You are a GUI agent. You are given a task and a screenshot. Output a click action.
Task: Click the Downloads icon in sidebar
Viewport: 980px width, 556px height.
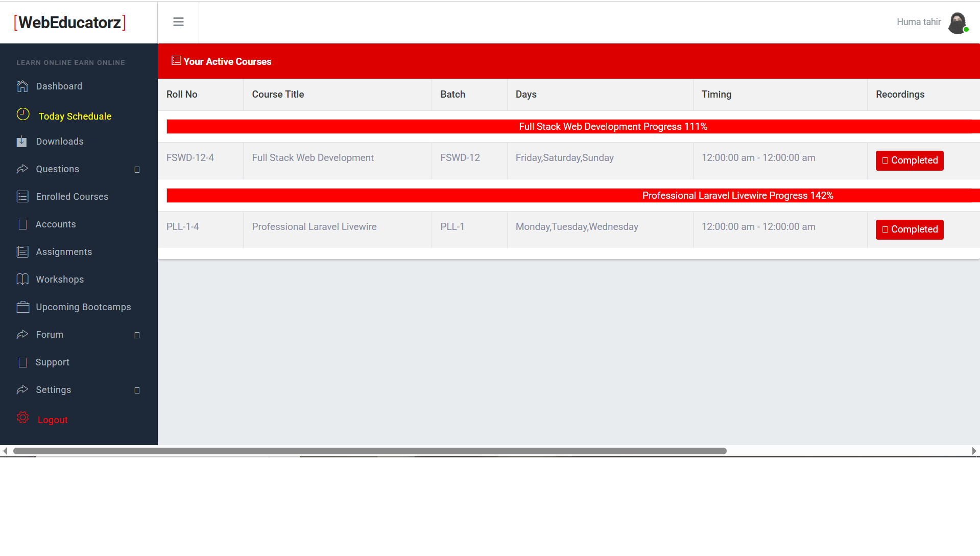[22, 142]
